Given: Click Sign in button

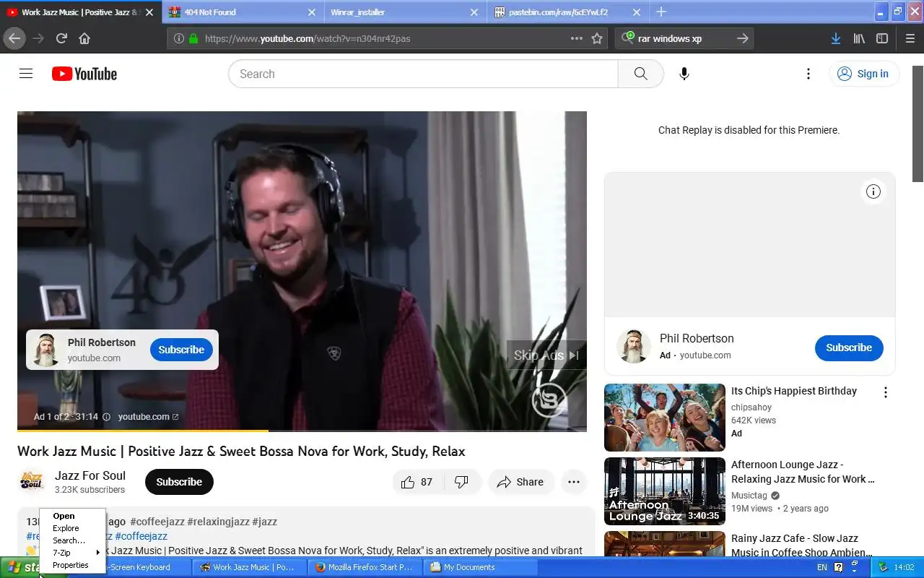Looking at the screenshot, I should [863, 74].
